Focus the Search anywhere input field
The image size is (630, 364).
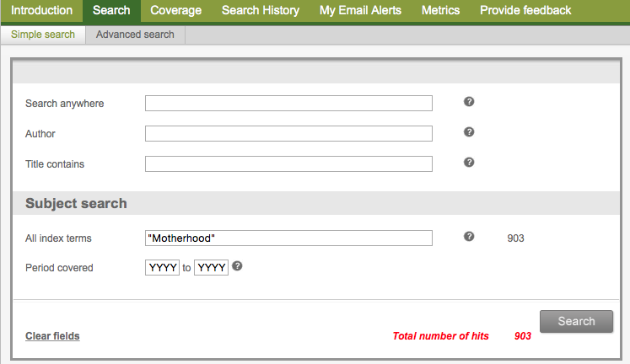[x=288, y=104]
